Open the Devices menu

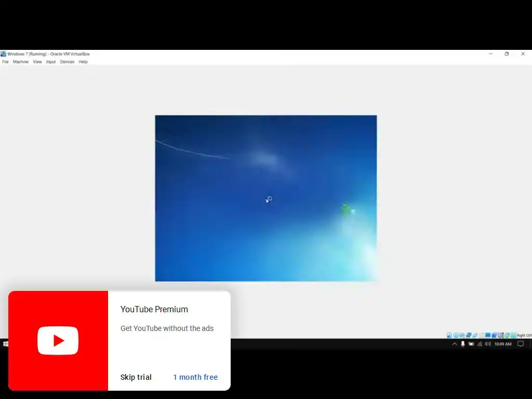(67, 62)
